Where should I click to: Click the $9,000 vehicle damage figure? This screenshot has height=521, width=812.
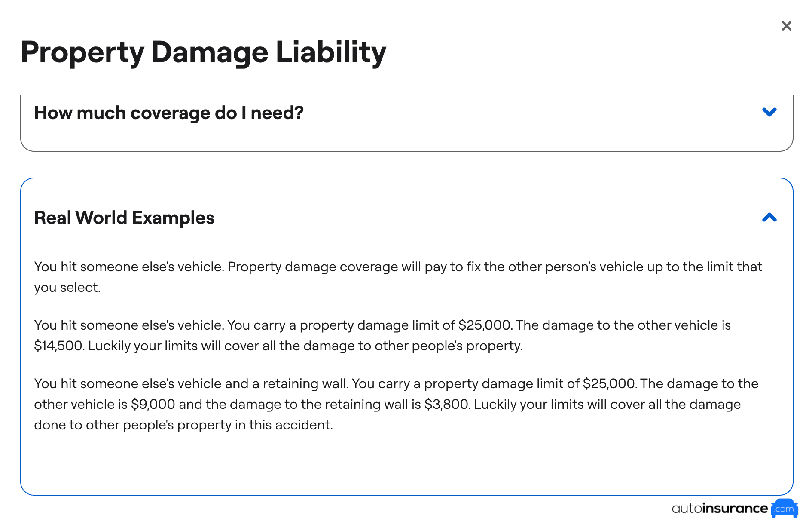[153, 405]
